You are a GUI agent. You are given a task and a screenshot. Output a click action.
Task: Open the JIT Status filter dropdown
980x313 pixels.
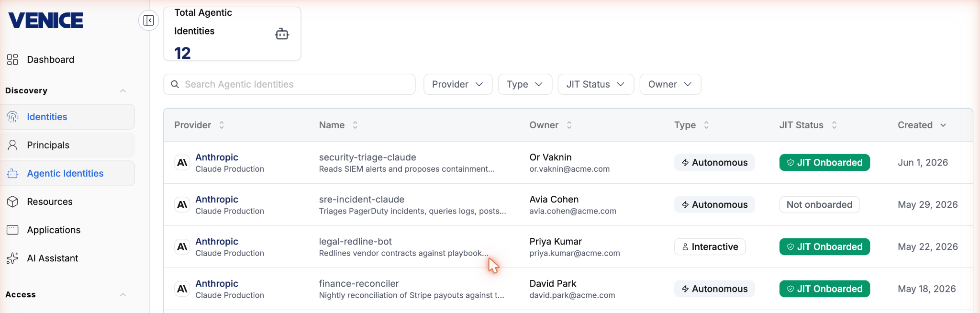596,84
